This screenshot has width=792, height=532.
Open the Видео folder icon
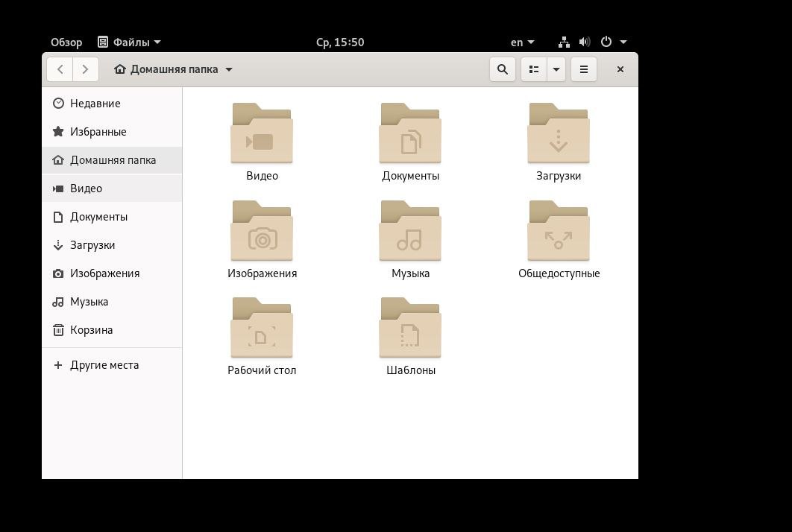pos(262,133)
